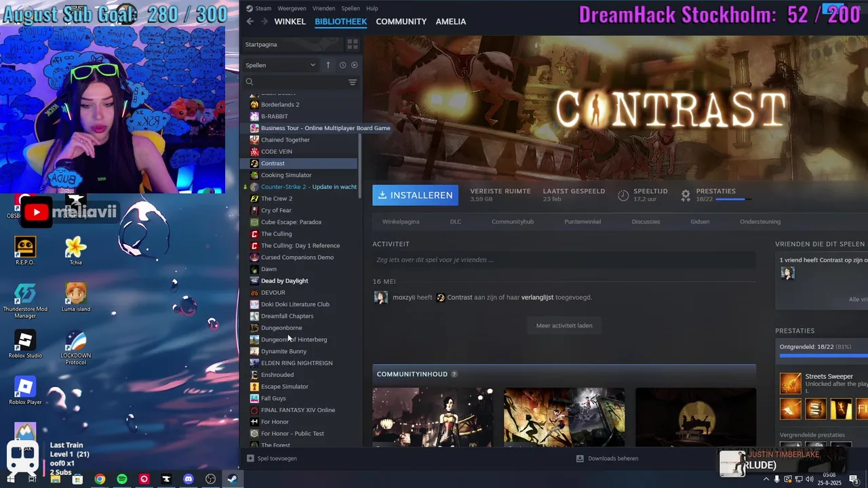
Task: Open the second community artwork thumbnail
Action: coord(564,417)
